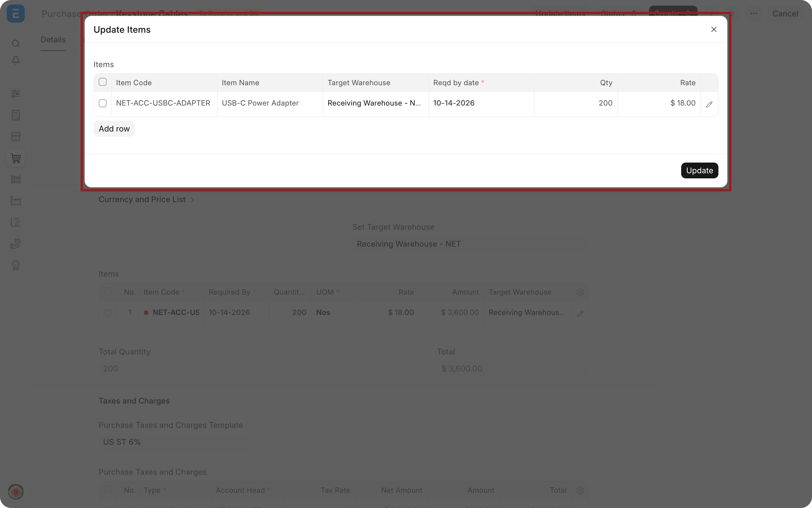Screen dimensions: 812x508
Task: Open the settings sliders icon in sidebar
Action: click(x=16, y=94)
